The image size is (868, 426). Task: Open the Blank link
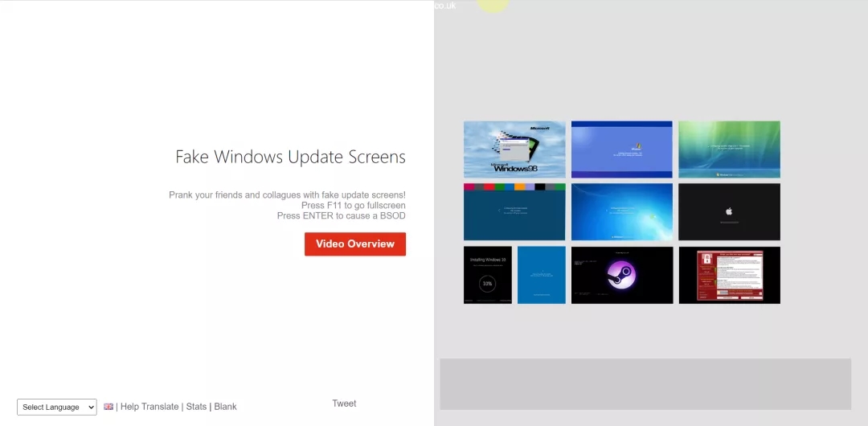(x=225, y=407)
